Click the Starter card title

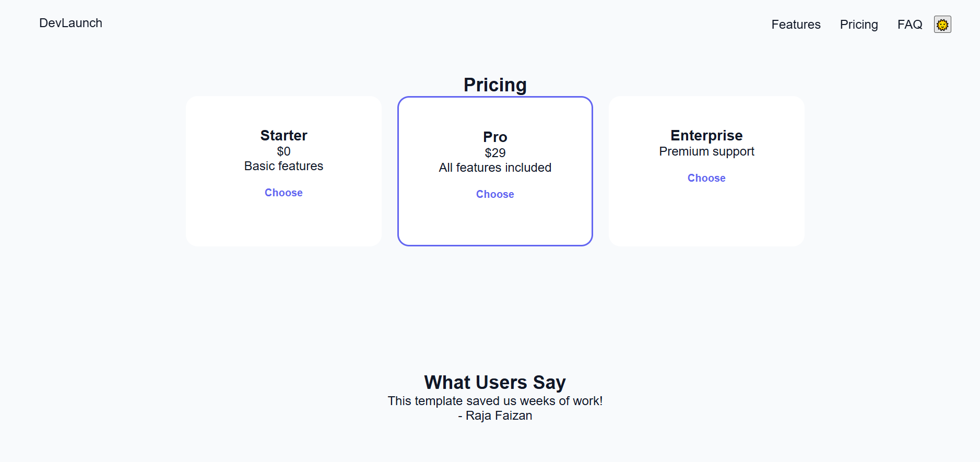284,136
